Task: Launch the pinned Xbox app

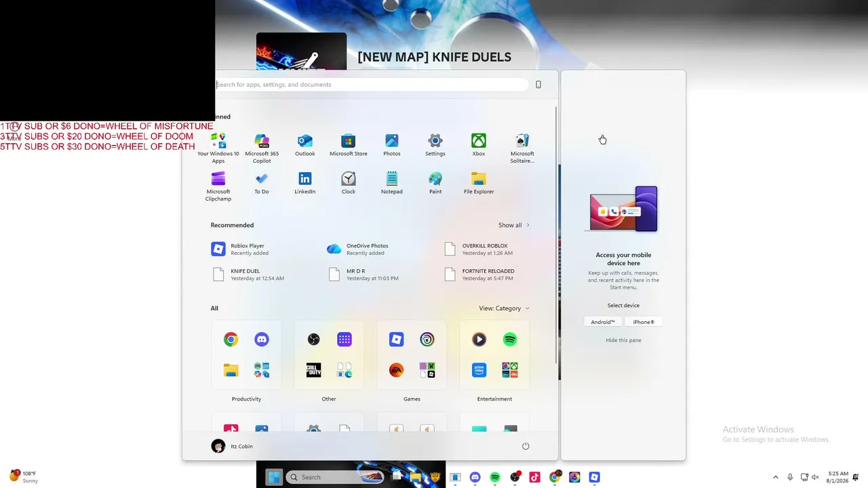Action: tap(479, 145)
